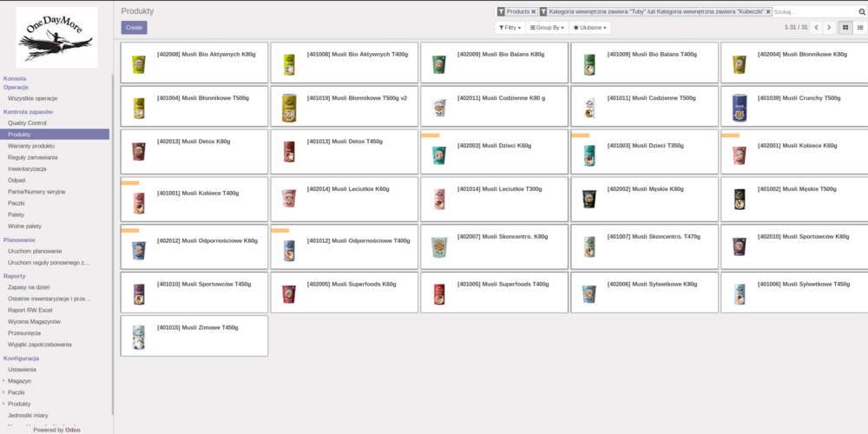The image size is (868, 434).
Task: Open Quality Control in sidebar
Action: tap(27, 123)
